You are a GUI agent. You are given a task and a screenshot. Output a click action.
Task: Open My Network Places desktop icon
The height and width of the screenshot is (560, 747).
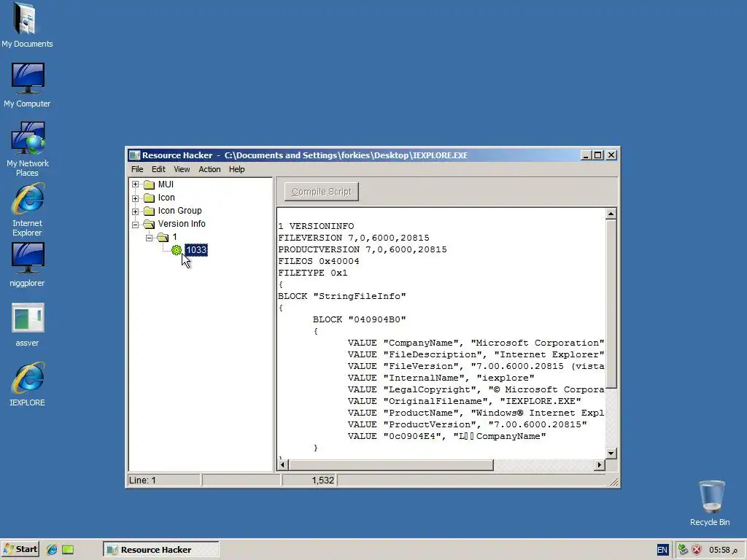tap(27, 149)
